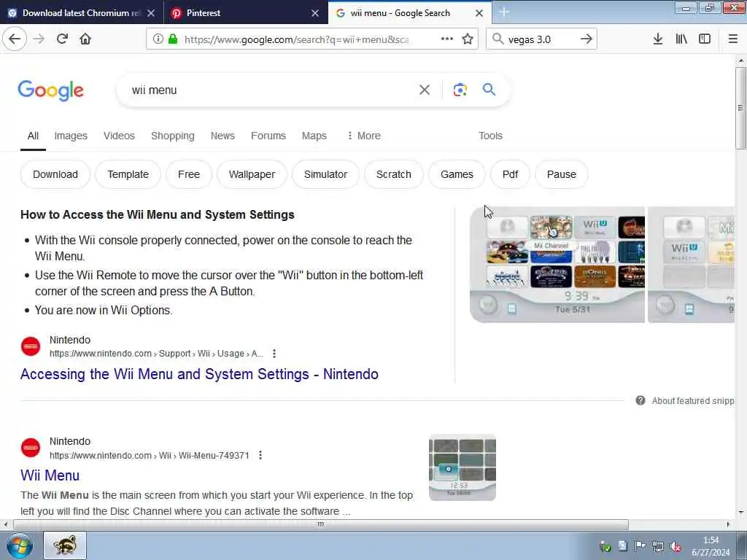Screen dimensions: 747x560
Task: Open the browser home page
Action: tap(85, 39)
